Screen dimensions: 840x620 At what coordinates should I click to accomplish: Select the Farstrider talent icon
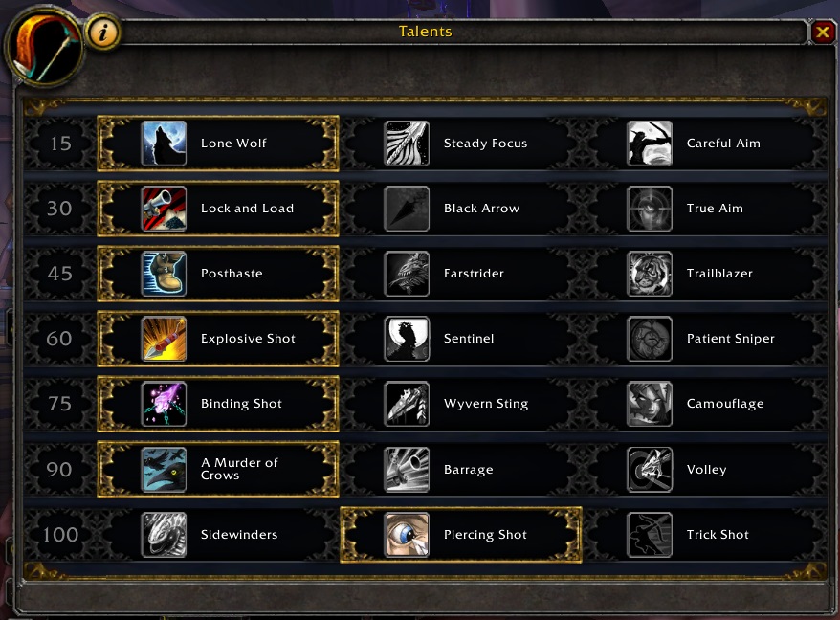407,274
